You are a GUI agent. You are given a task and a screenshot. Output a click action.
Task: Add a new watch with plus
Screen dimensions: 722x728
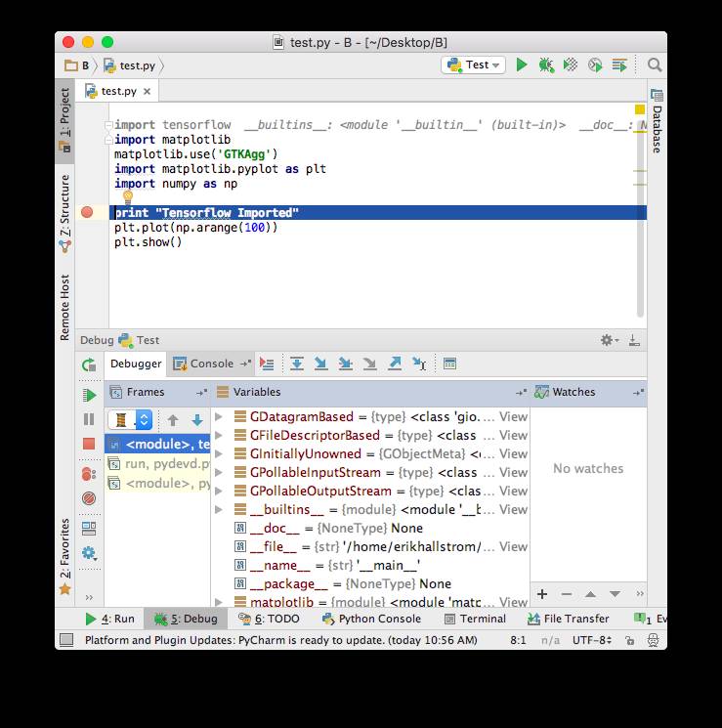click(x=542, y=594)
